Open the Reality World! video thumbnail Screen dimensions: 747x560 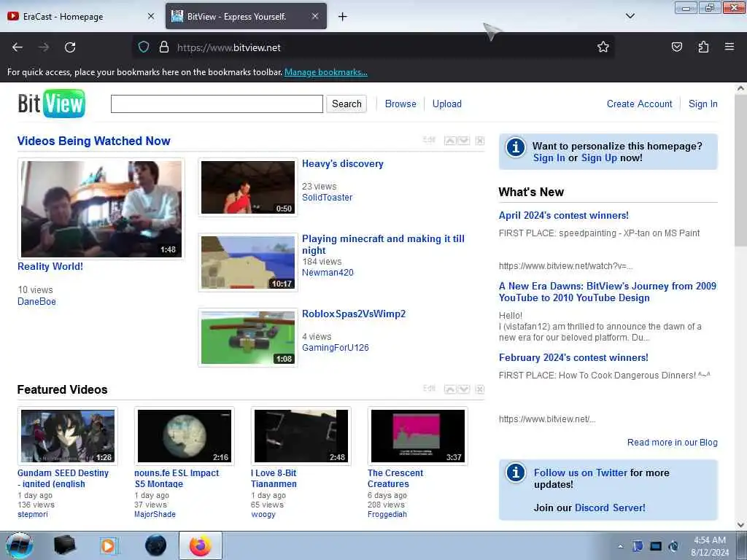[x=101, y=209]
